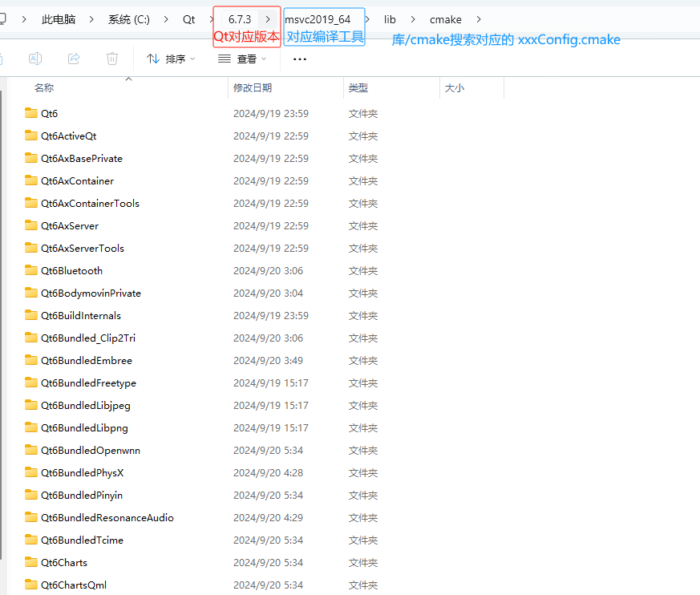Select the Qt6BundledResonanceAudio folder icon
The height and width of the screenshot is (595, 700).
click(31, 517)
